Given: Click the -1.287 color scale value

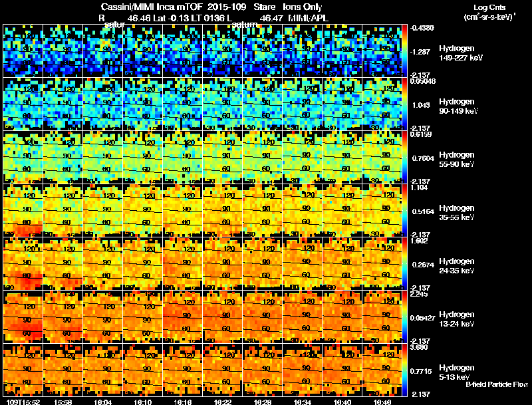Looking at the screenshot, I should tap(421, 52).
